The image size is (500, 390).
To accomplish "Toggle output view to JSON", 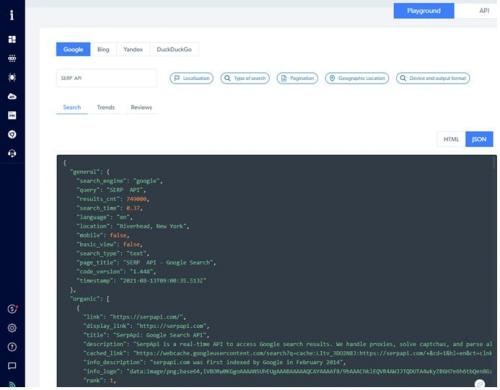I will coord(479,139).
